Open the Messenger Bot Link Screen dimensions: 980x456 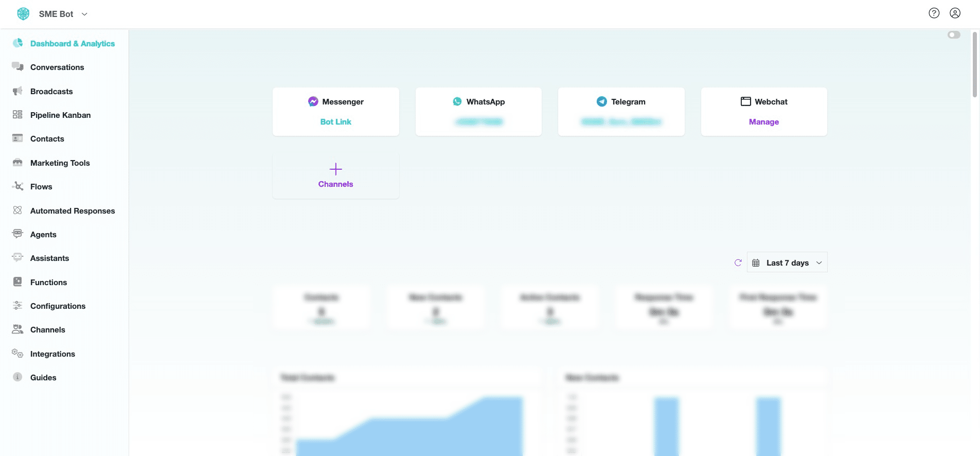[x=336, y=122]
